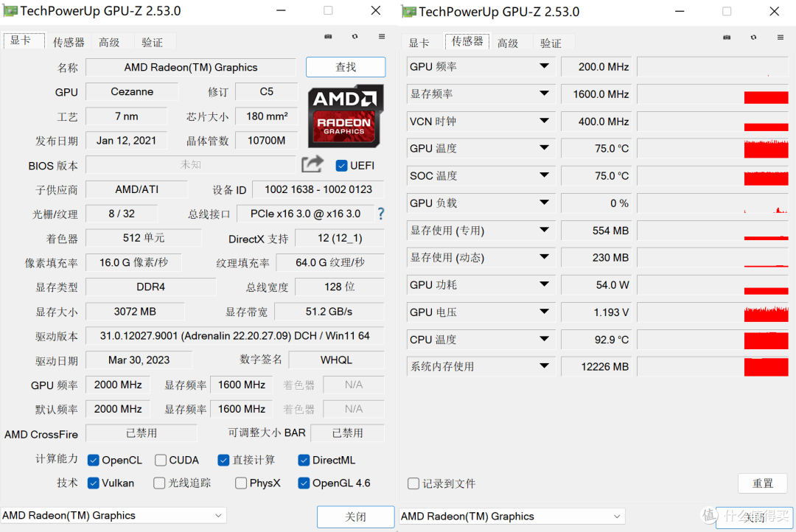The height and width of the screenshot is (532, 796).
Task: Click the 12226 MB system memory reading
Action: tap(596, 366)
